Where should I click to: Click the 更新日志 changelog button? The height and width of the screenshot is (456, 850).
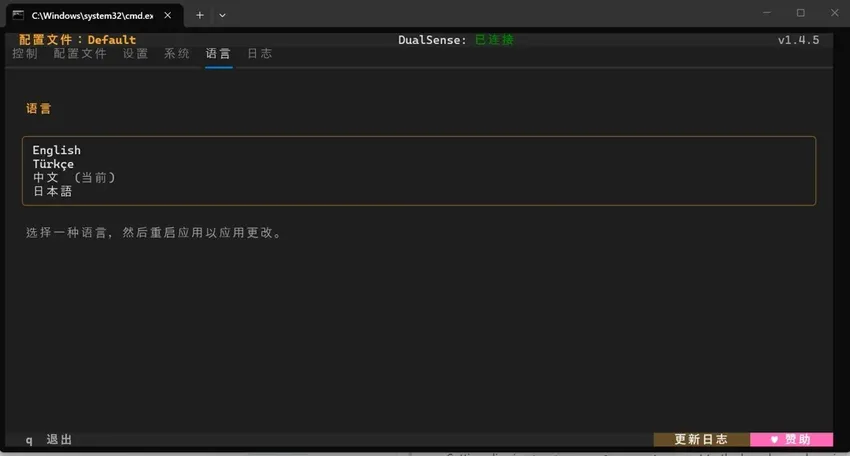click(701, 439)
